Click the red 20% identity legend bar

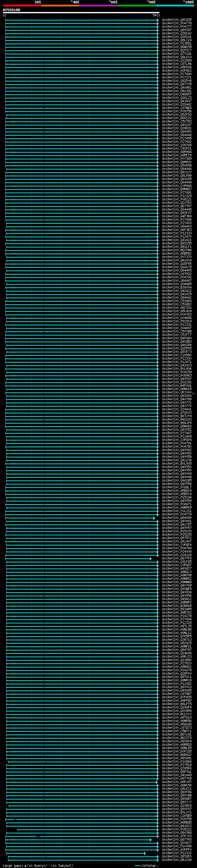[x=22, y=6]
